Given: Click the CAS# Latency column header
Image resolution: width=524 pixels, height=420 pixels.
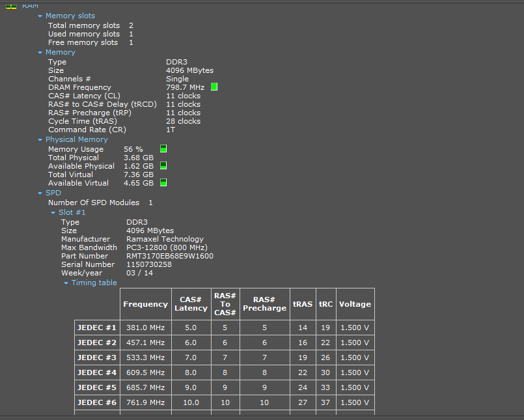Looking at the screenshot, I should point(191,304).
